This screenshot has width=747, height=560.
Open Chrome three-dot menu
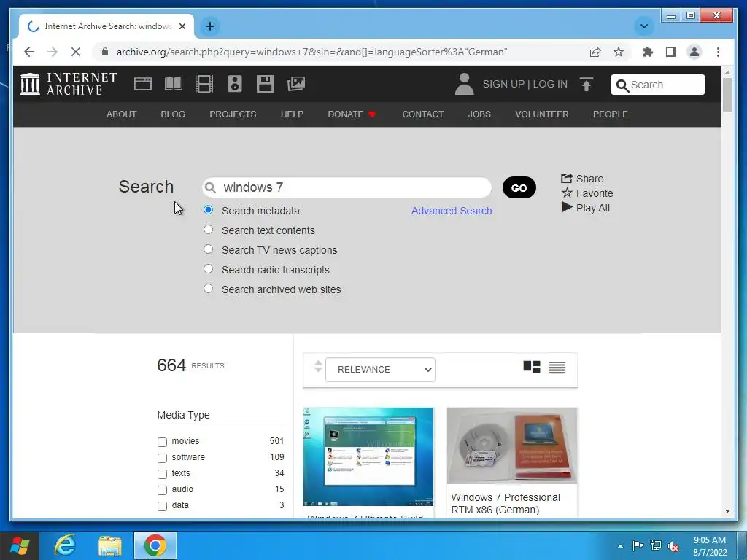click(x=718, y=52)
